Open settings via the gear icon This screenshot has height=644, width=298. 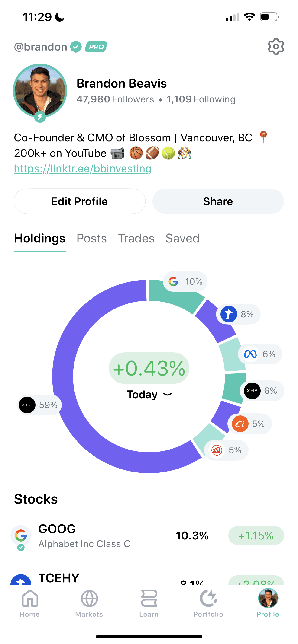[x=276, y=47]
